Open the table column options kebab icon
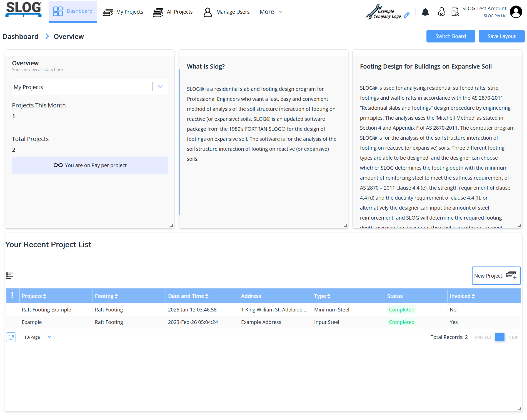Viewport: 527px width, 420px height. (x=12, y=296)
